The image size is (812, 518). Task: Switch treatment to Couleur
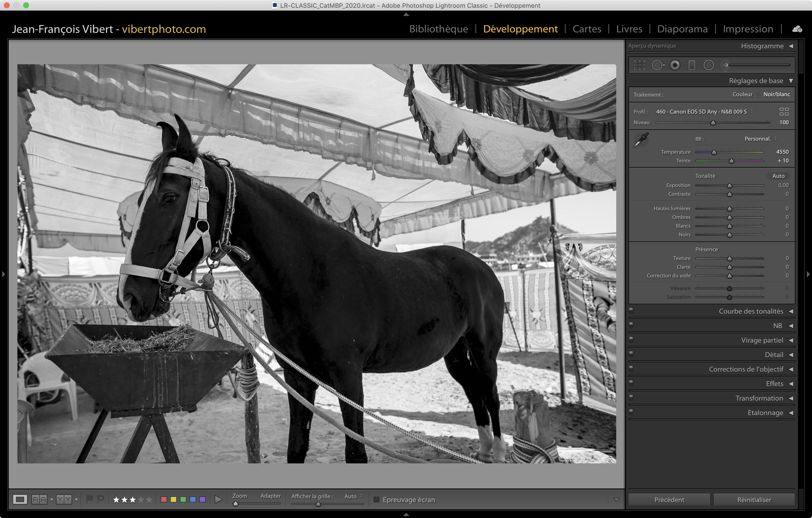click(742, 94)
